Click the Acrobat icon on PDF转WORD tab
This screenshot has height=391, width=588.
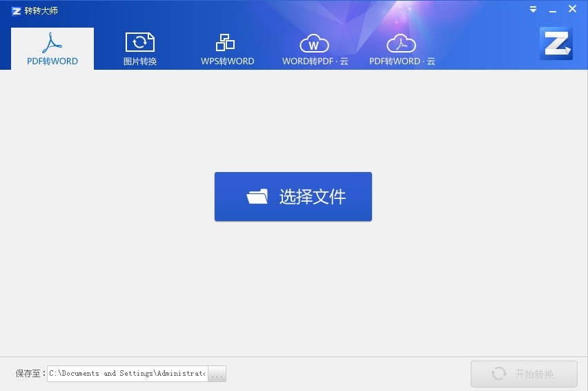click(x=52, y=43)
